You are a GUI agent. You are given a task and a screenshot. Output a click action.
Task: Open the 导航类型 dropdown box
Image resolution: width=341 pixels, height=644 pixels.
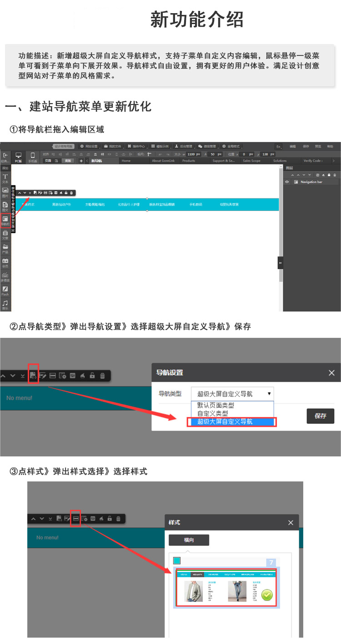(232, 394)
